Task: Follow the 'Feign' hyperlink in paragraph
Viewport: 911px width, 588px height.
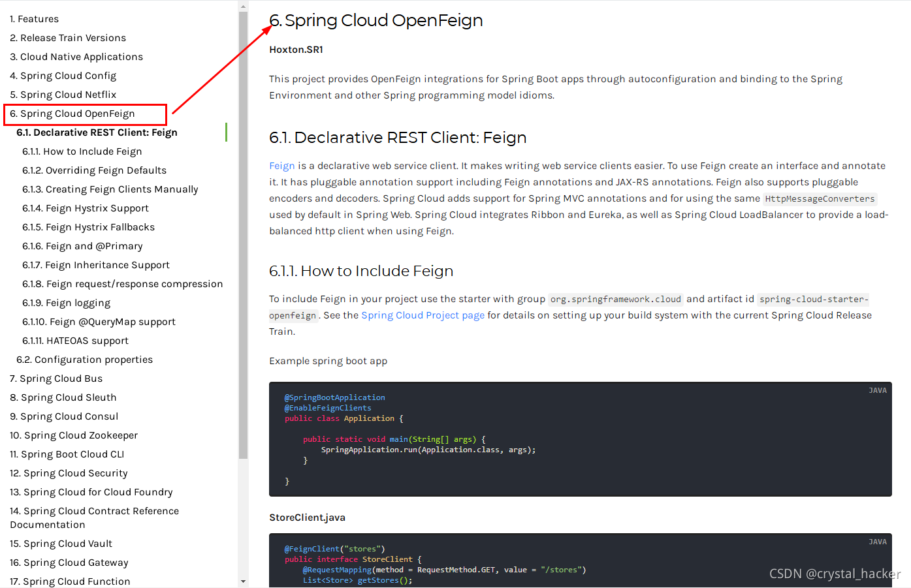Action: pos(282,166)
